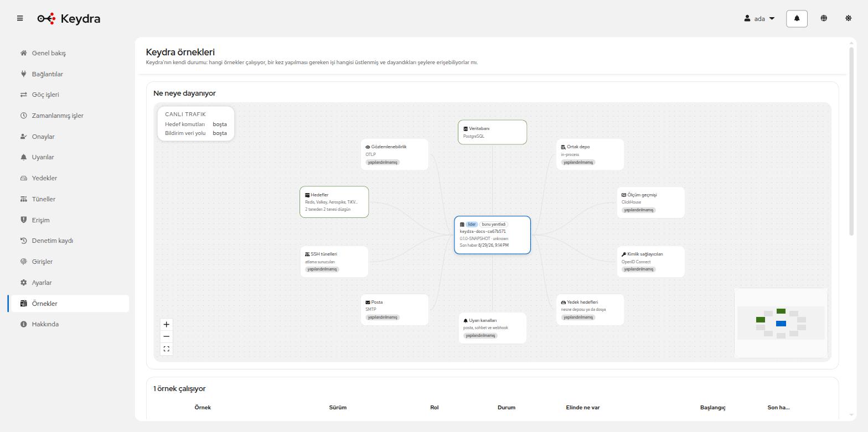Click the Genel bakış home icon

23,53
